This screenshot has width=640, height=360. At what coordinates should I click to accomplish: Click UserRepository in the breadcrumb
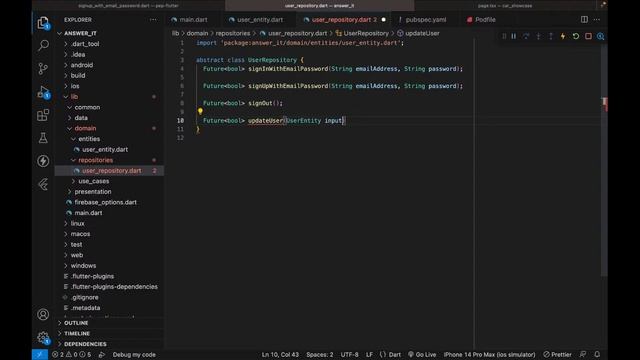366,33
